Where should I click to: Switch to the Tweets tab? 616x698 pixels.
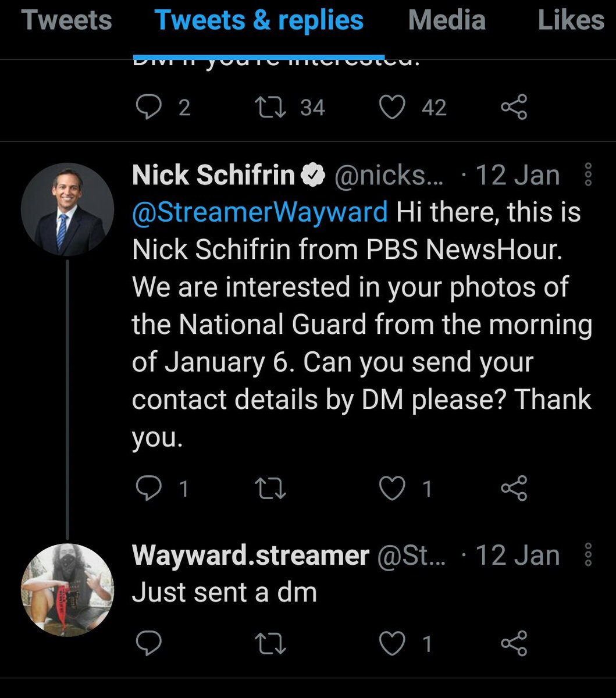(66, 20)
